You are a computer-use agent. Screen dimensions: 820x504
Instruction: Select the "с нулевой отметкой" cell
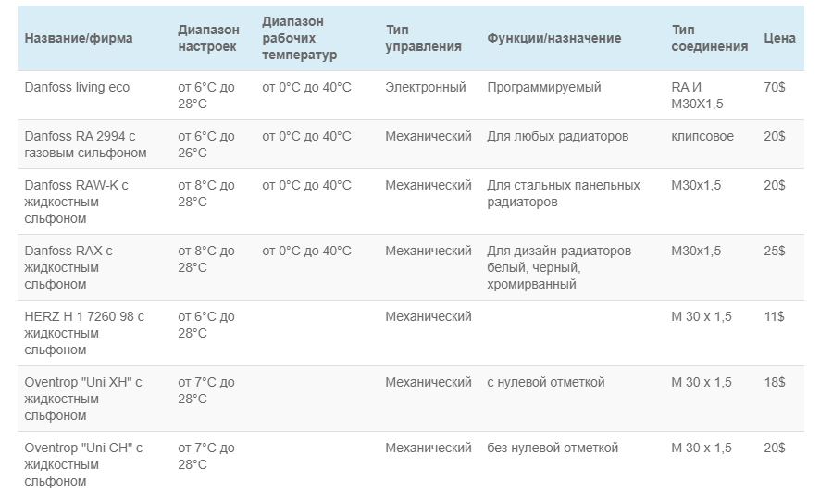[x=546, y=383]
